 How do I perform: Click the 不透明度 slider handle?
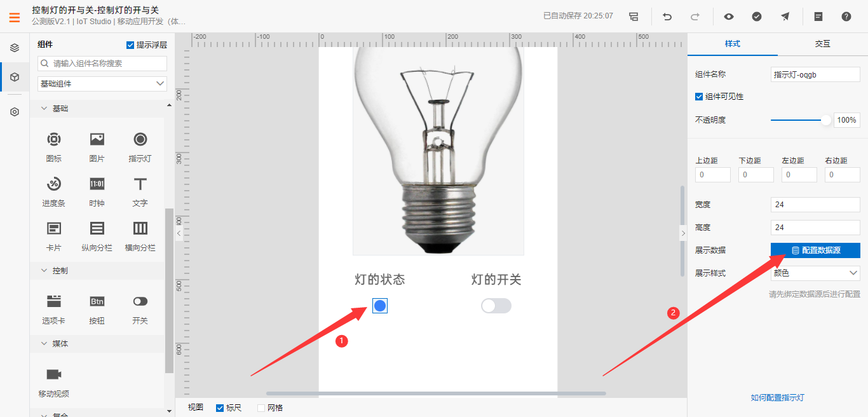click(x=826, y=120)
